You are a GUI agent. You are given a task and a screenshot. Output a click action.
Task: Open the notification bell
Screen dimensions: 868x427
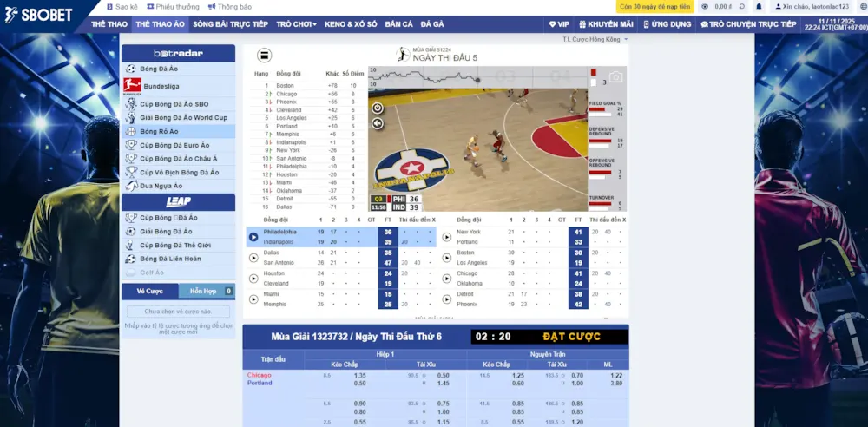tap(759, 6)
